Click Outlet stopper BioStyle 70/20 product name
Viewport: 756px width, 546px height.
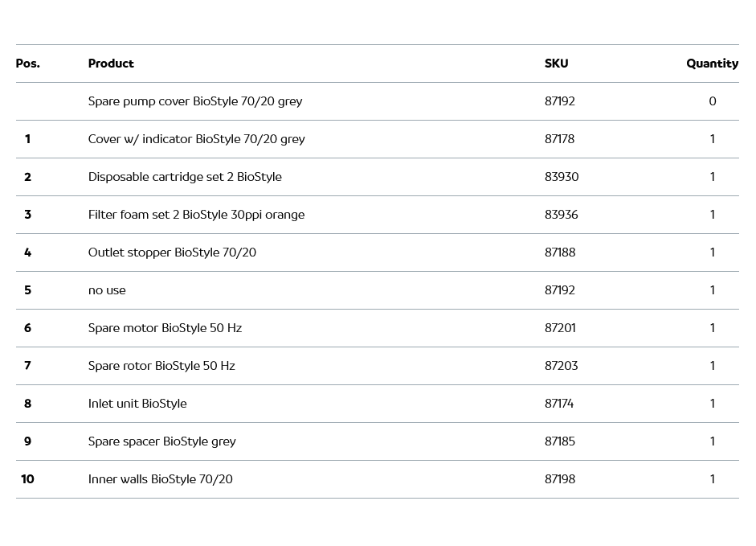pyautogui.click(x=172, y=252)
